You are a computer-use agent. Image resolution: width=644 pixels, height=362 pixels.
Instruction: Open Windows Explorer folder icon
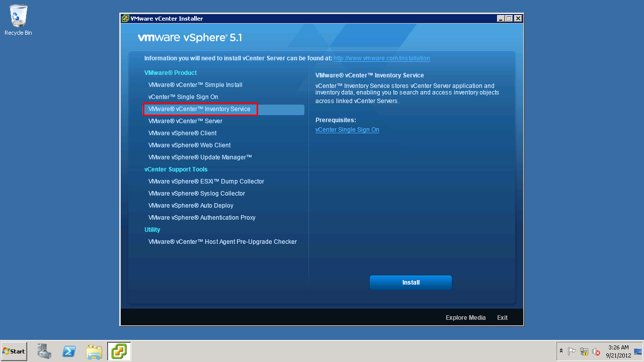(x=94, y=351)
